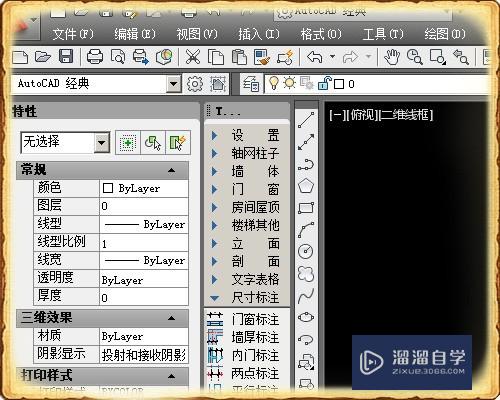
Task: Select the Circle draw tool
Action: pos(306,251)
